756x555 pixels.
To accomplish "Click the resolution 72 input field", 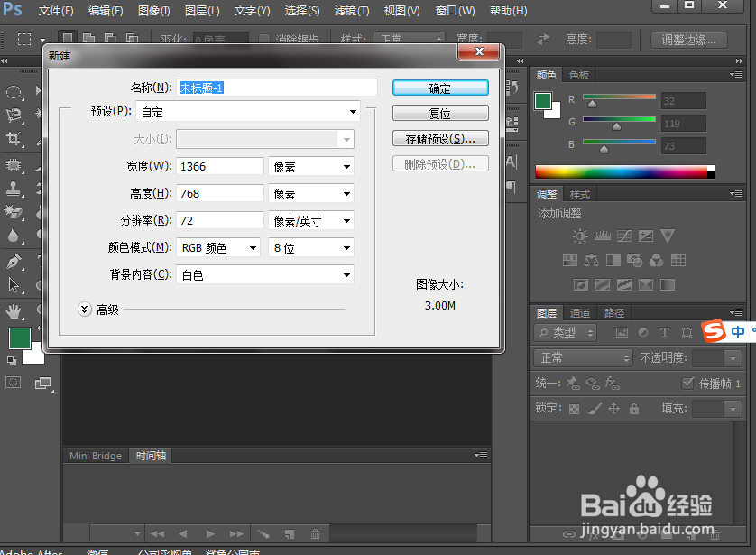I will click(220, 220).
